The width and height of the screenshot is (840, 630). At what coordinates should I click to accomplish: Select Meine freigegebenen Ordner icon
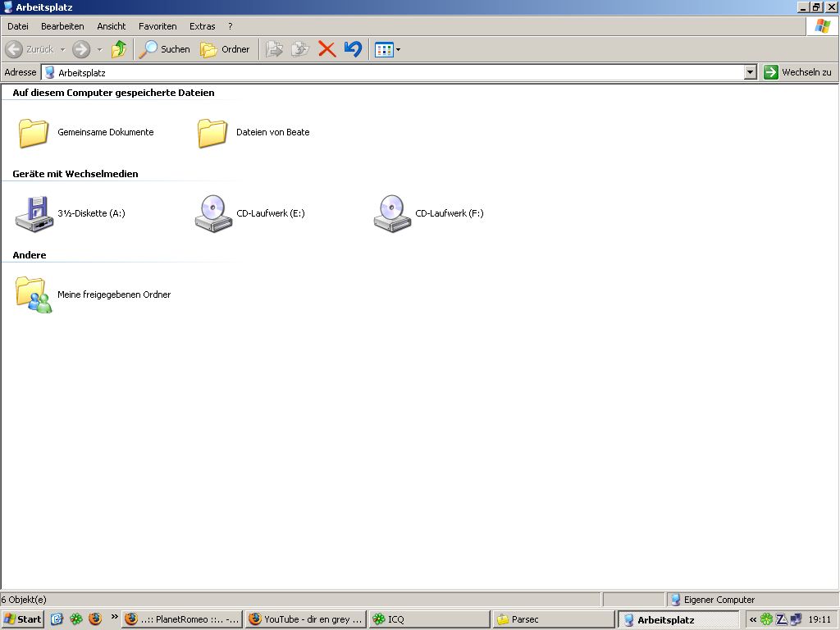click(34, 294)
